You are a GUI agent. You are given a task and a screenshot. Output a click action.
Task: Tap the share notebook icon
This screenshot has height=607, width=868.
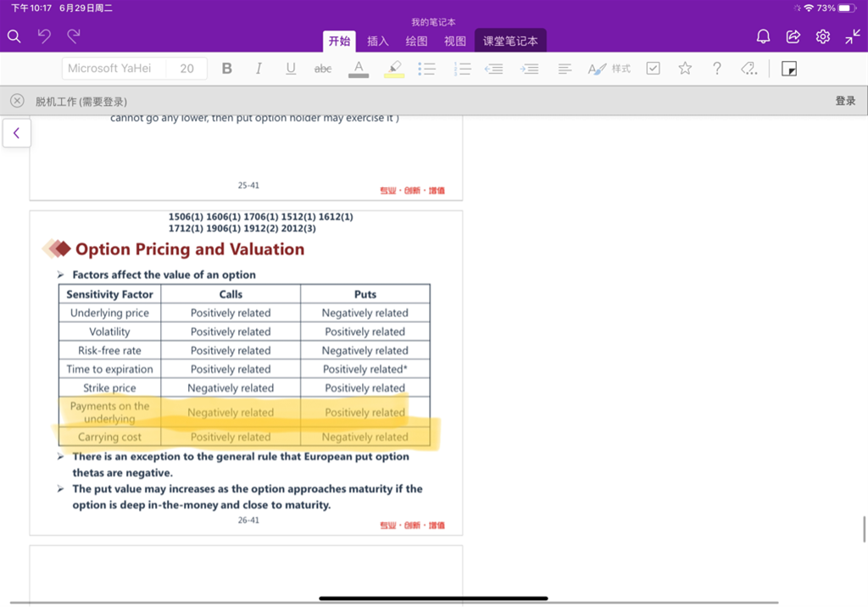[x=793, y=36]
